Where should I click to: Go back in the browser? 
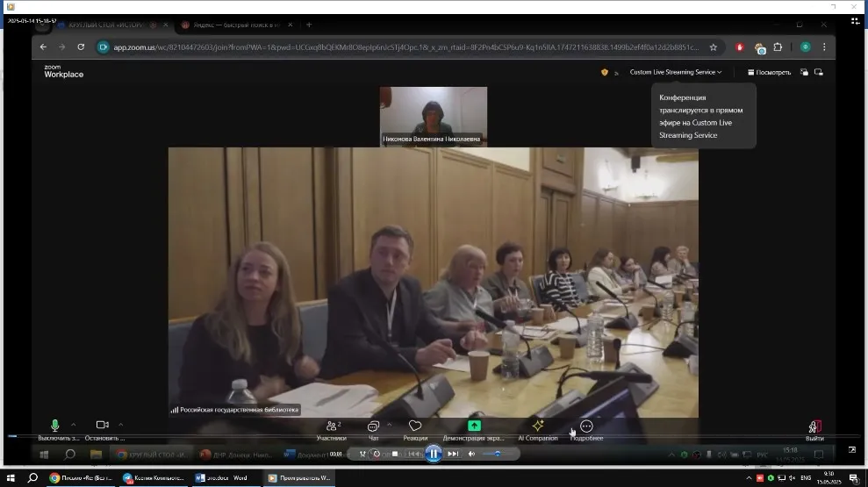43,47
